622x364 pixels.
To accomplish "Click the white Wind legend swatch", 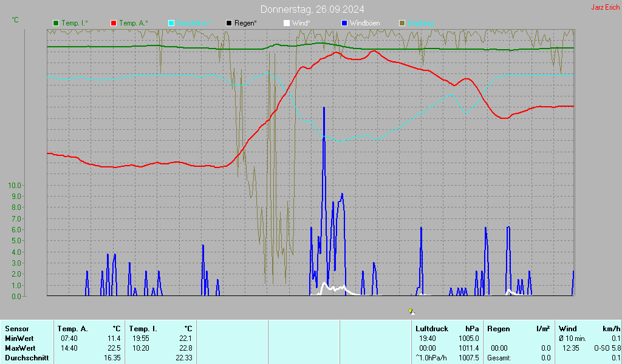I will click(x=287, y=24).
